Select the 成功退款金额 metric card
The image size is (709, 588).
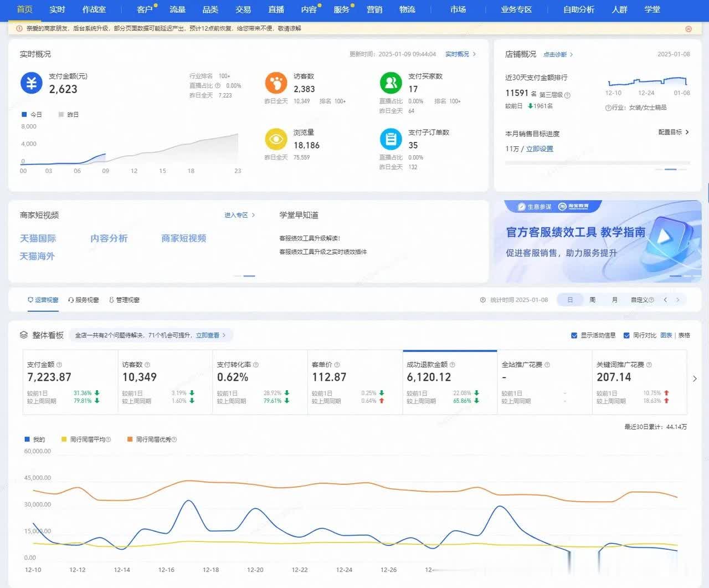point(450,382)
